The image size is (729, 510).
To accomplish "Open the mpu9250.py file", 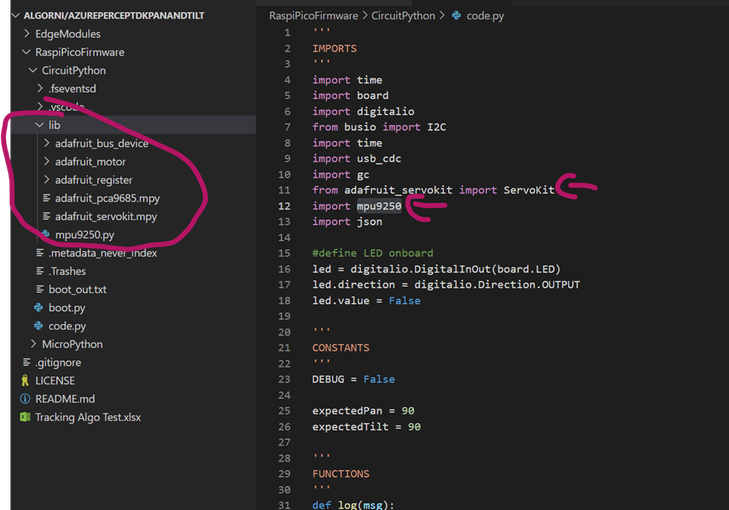I will 85,235.
